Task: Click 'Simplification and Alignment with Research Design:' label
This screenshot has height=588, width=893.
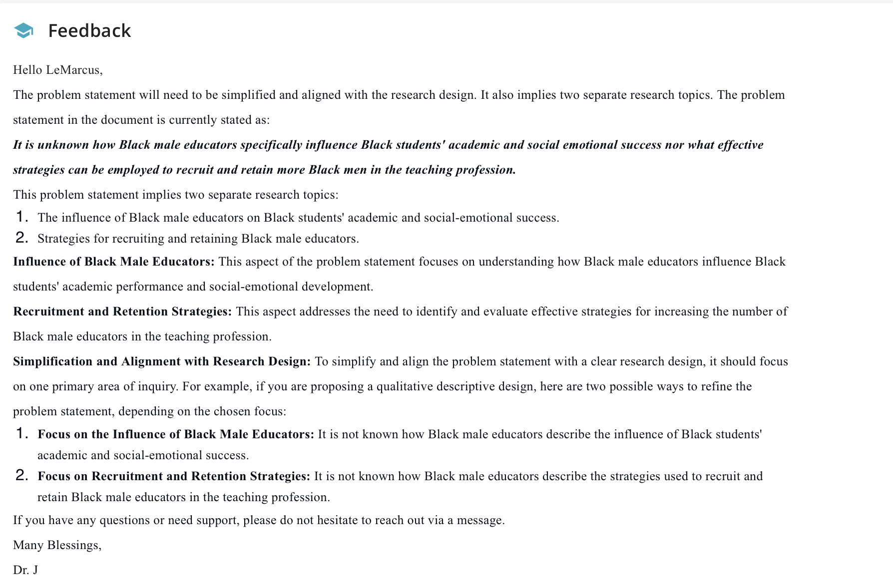Action: tap(162, 361)
